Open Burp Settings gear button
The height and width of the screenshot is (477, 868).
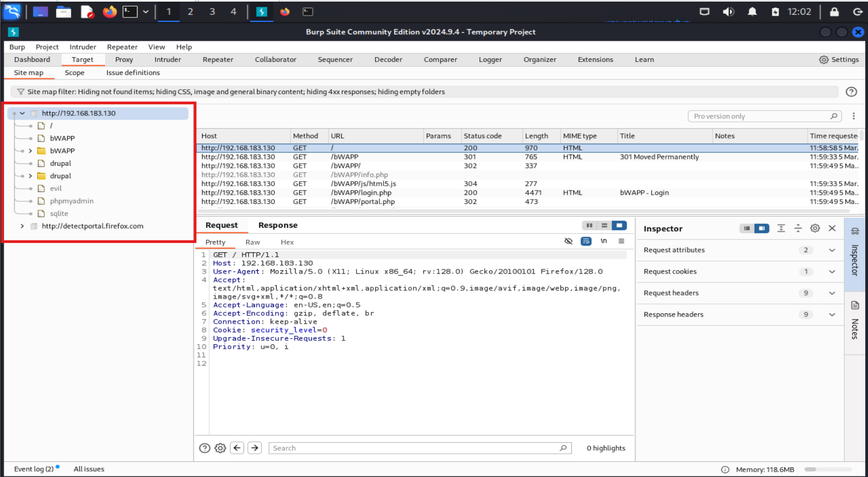tap(839, 60)
